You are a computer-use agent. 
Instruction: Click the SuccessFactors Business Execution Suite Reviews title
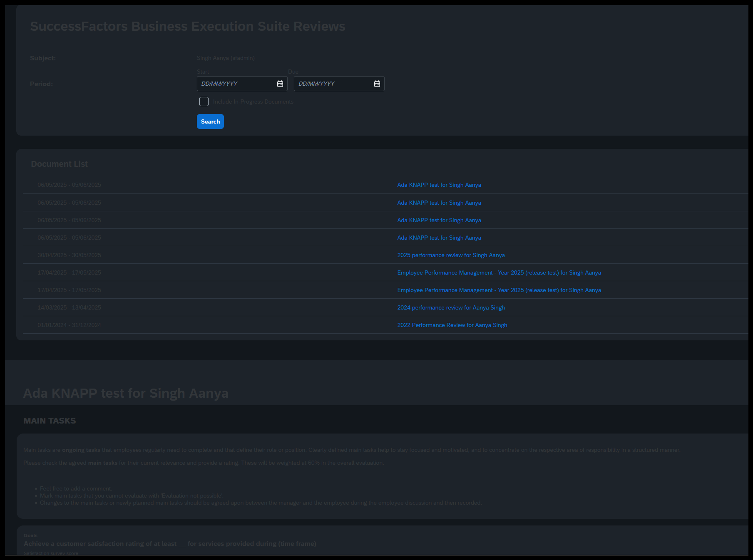[x=188, y=26]
